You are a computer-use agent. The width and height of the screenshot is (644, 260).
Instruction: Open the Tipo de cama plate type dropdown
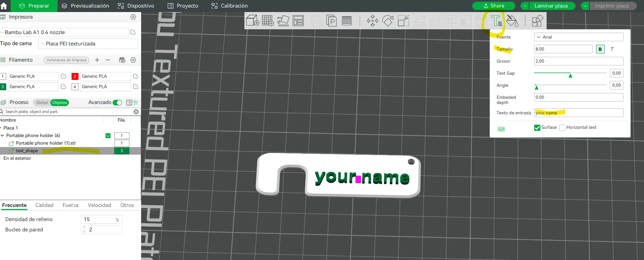(x=88, y=44)
